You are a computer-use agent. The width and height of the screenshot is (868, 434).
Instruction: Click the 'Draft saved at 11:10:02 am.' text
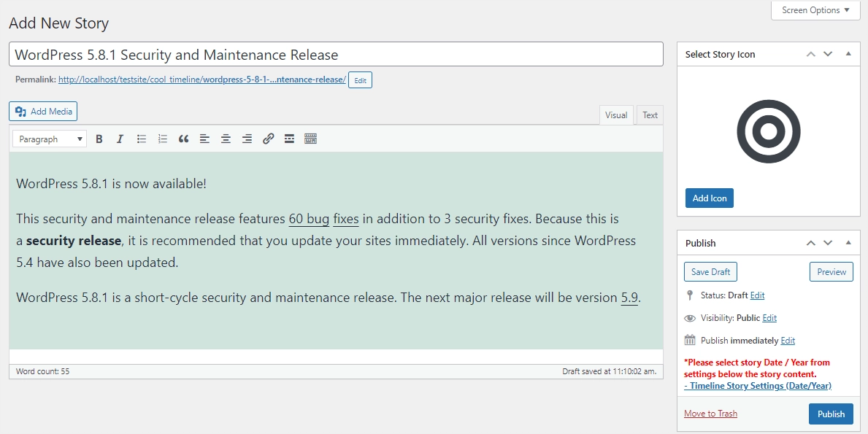pyautogui.click(x=610, y=371)
